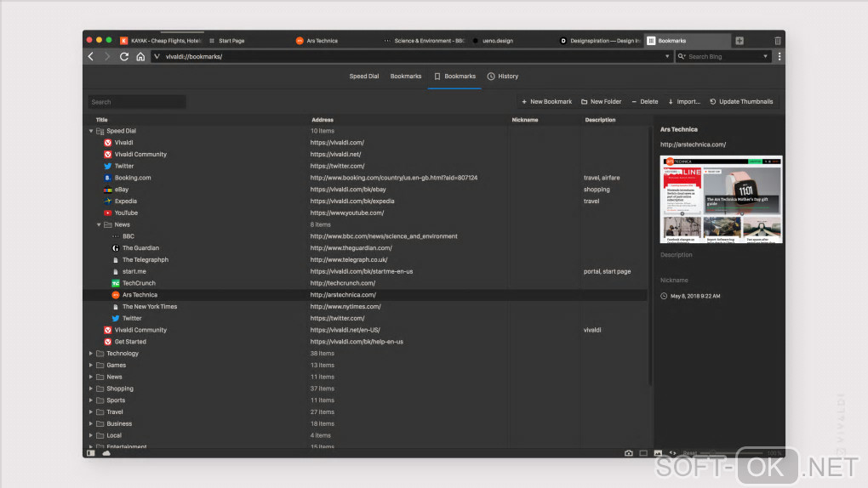Delete the selected bookmark

coord(645,102)
